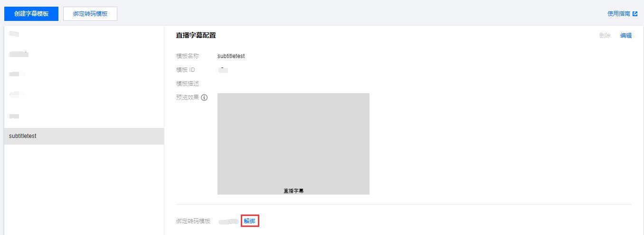The height and width of the screenshot is (235, 644).
Task: Select the second blurred template in the list
Action: pos(84,55)
